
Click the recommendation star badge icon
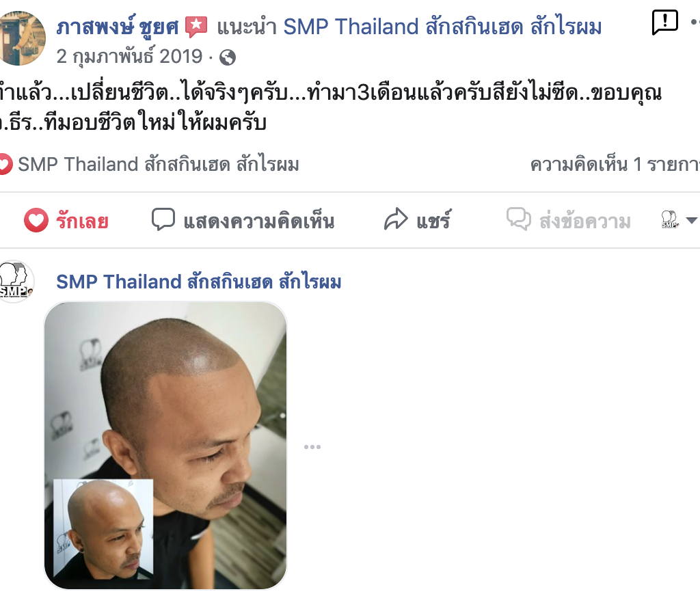(x=196, y=27)
